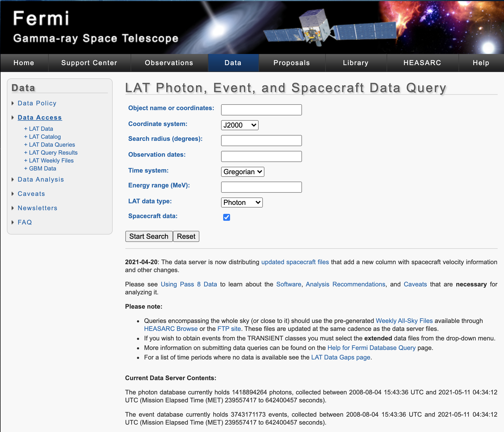This screenshot has height=432, width=504.
Task: Uncheck the Spacecraft data checkbox
Action: pyautogui.click(x=227, y=217)
